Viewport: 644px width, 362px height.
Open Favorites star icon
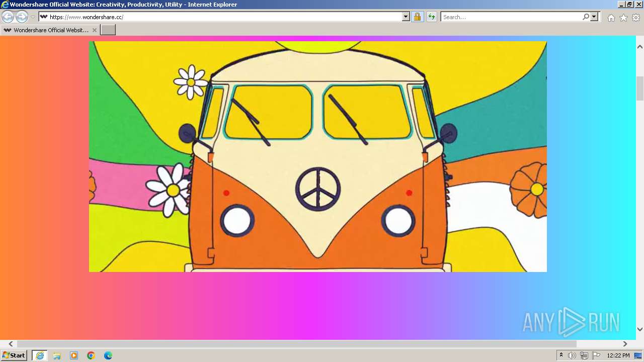point(623,18)
